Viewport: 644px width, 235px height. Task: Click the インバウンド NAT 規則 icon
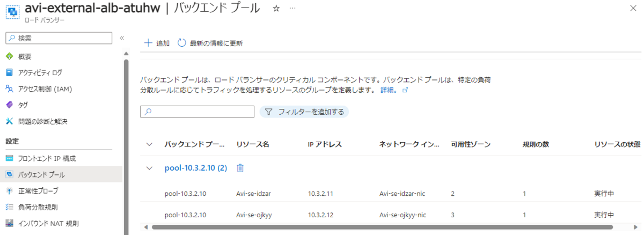click(9, 223)
